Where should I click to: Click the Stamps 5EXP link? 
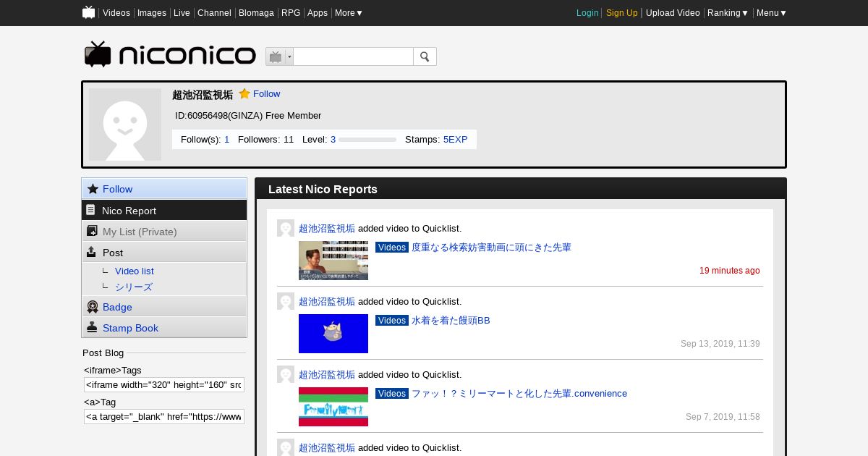tap(456, 140)
